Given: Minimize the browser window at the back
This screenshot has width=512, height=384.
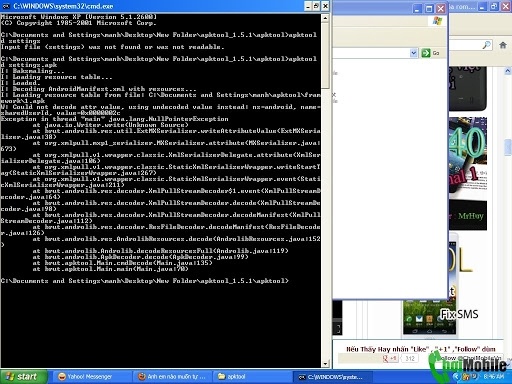Looking at the screenshot, I should pos(482,6).
